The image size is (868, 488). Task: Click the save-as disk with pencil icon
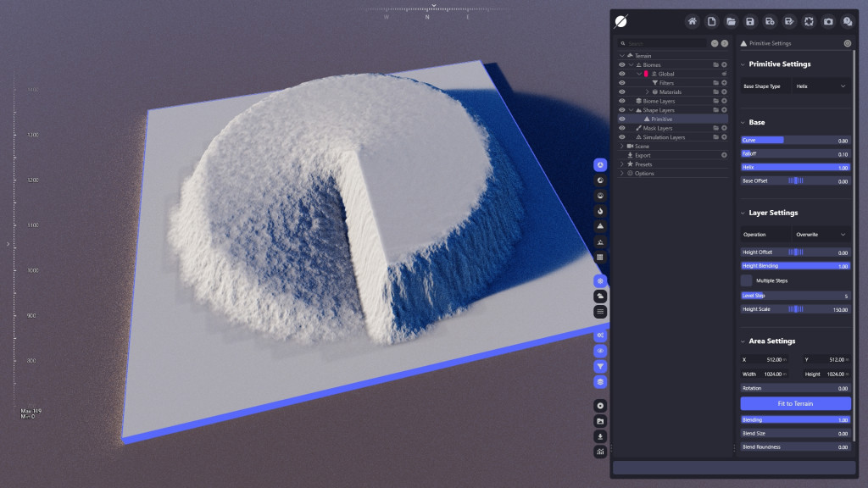click(x=789, y=21)
